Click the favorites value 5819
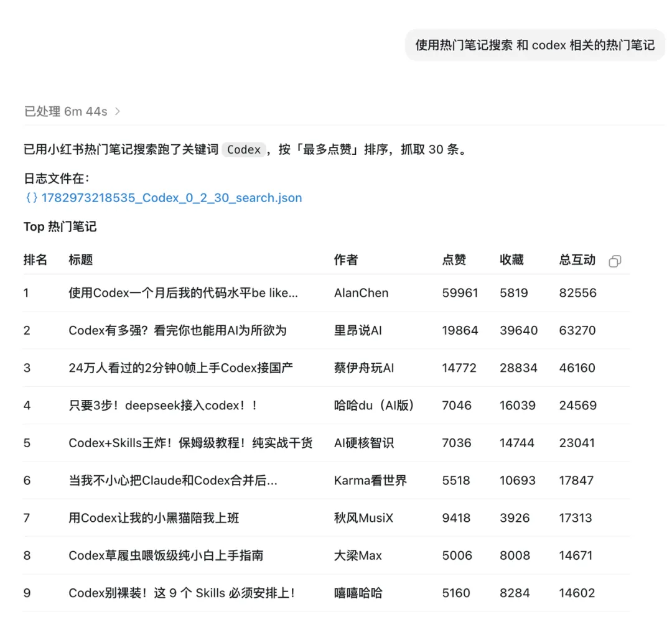Image resolution: width=672 pixels, height=622 pixels. point(514,293)
